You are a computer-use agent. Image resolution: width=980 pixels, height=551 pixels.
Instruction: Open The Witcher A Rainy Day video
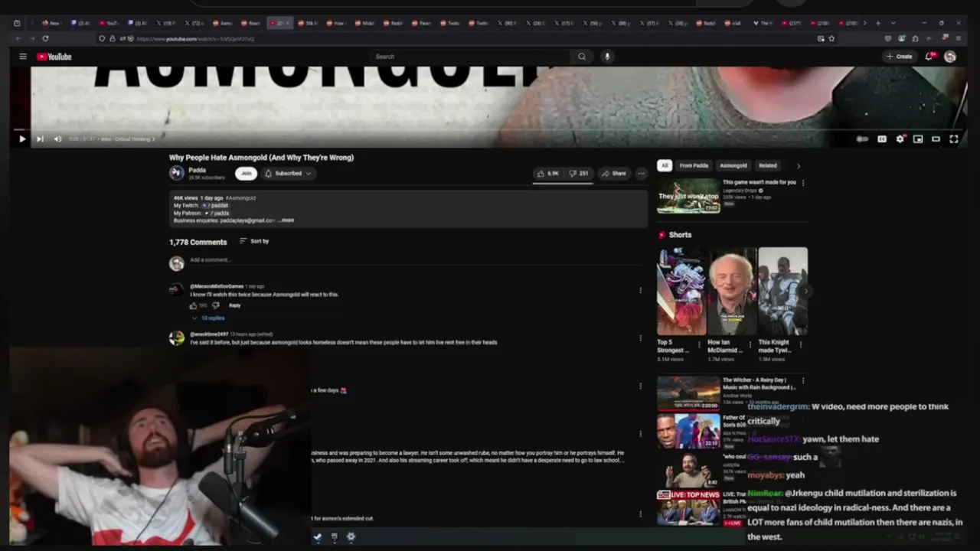pyautogui.click(x=688, y=393)
